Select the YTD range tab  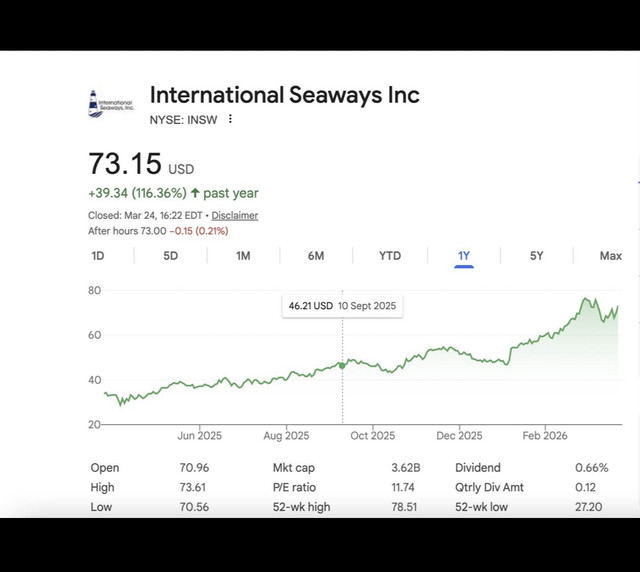pos(390,256)
